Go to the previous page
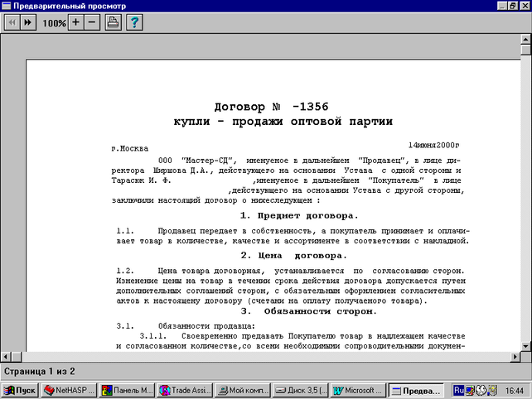This screenshot has height=399, width=532. [x=12, y=23]
